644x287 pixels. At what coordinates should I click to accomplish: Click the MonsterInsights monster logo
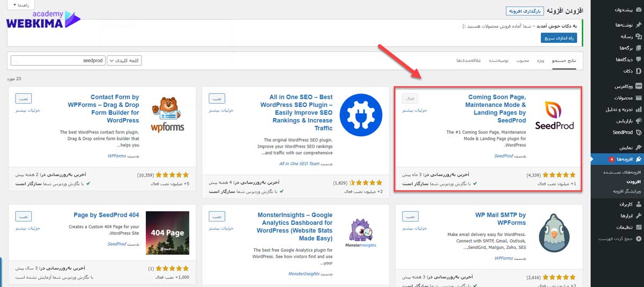[361, 233]
